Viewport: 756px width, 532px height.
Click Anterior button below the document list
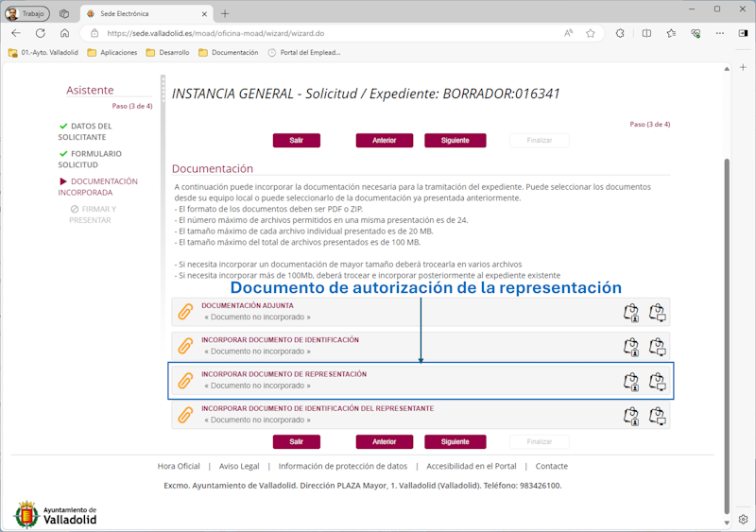(385, 442)
